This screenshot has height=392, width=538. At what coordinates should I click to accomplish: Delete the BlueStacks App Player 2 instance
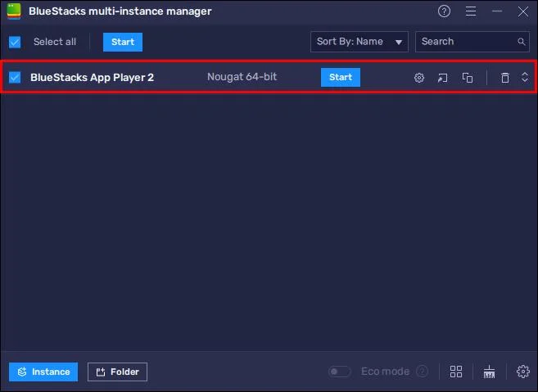[x=505, y=78]
